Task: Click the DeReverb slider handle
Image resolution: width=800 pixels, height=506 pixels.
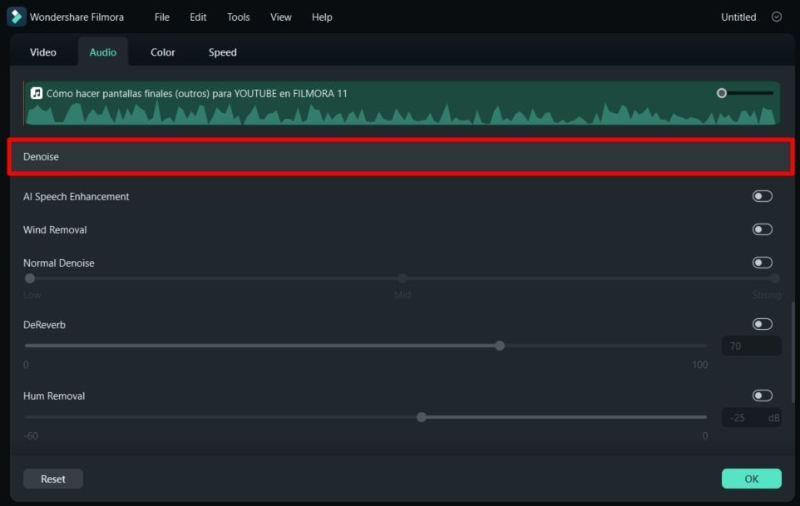Action: tap(500, 346)
